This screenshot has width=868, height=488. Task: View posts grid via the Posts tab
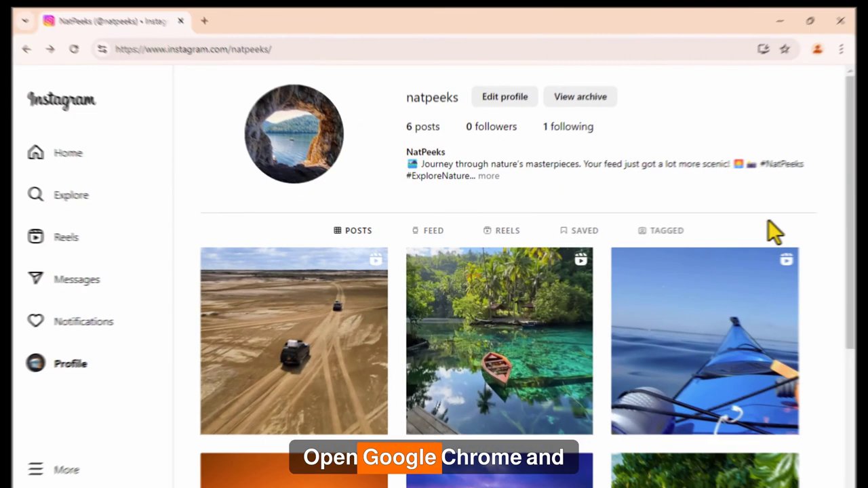[x=352, y=230]
